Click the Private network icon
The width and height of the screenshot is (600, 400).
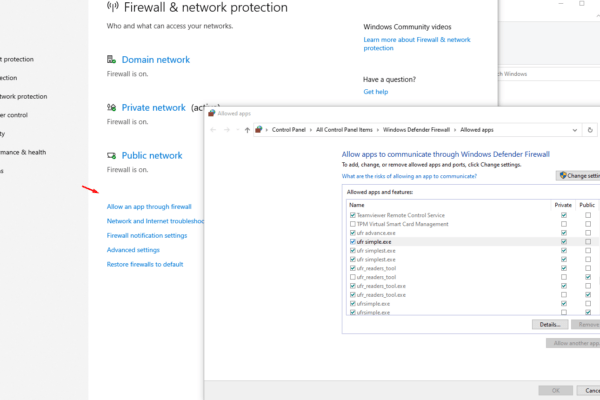pos(111,108)
